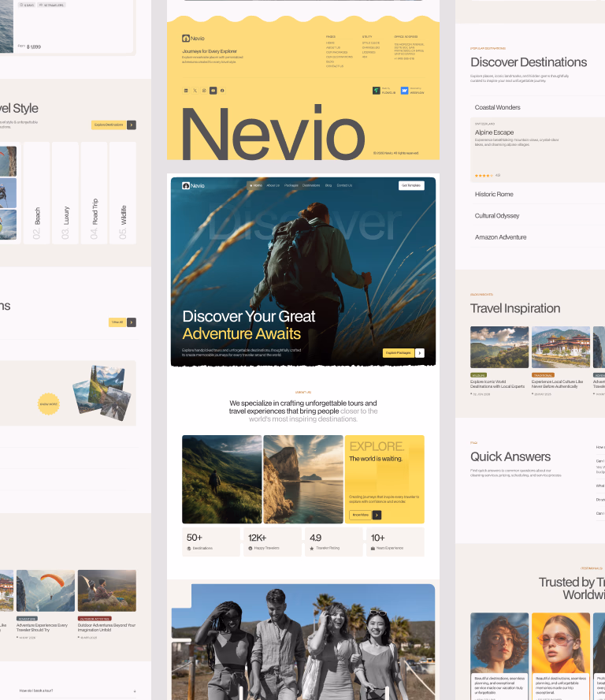Image resolution: width=605 pixels, height=700 pixels.
Task: Click the Quick Answers heading
Action: pyautogui.click(x=510, y=456)
